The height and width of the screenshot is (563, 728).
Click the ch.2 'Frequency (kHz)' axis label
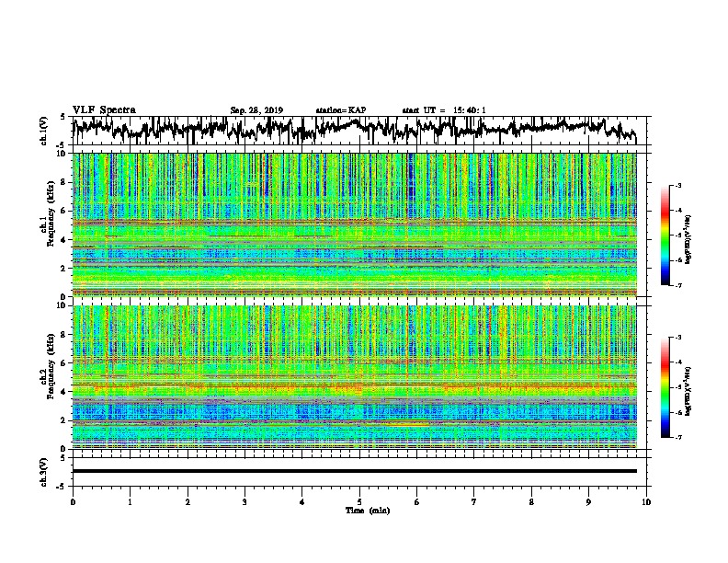tap(51, 366)
